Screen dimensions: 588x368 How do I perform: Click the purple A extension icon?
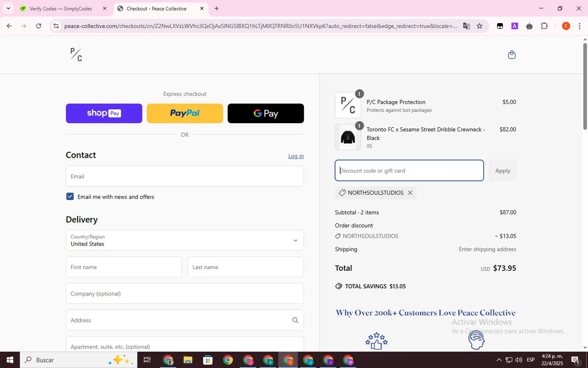pyautogui.click(x=515, y=26)
